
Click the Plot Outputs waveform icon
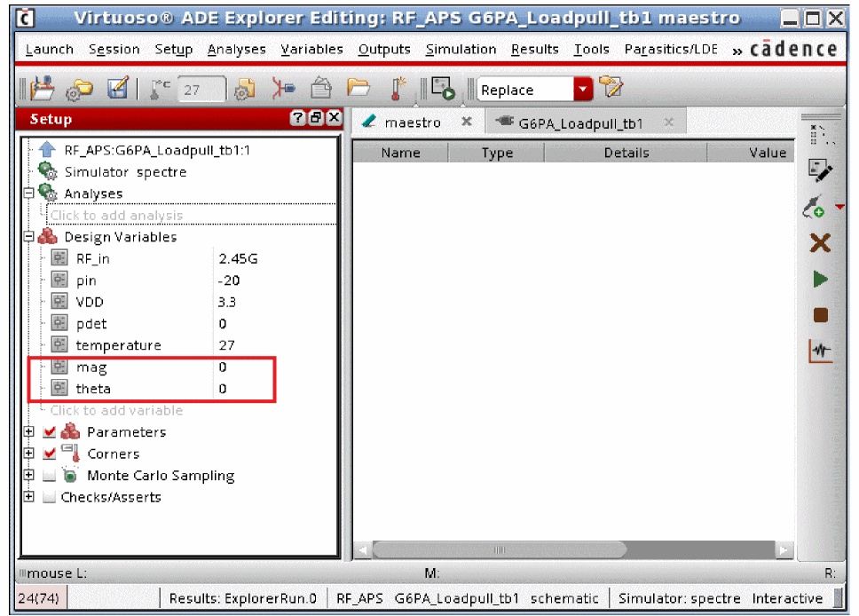[x=820, y=351]
